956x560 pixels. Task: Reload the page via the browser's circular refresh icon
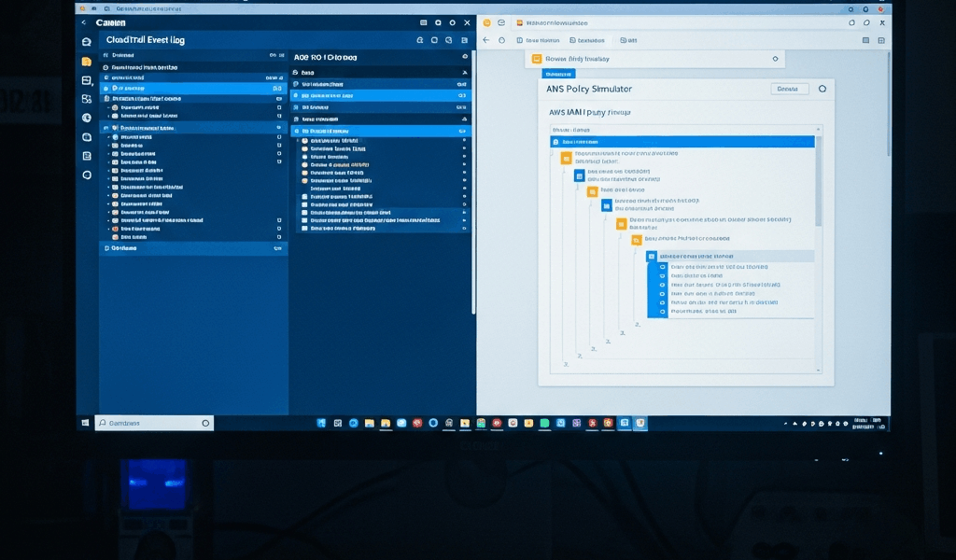tap(501, 40)
